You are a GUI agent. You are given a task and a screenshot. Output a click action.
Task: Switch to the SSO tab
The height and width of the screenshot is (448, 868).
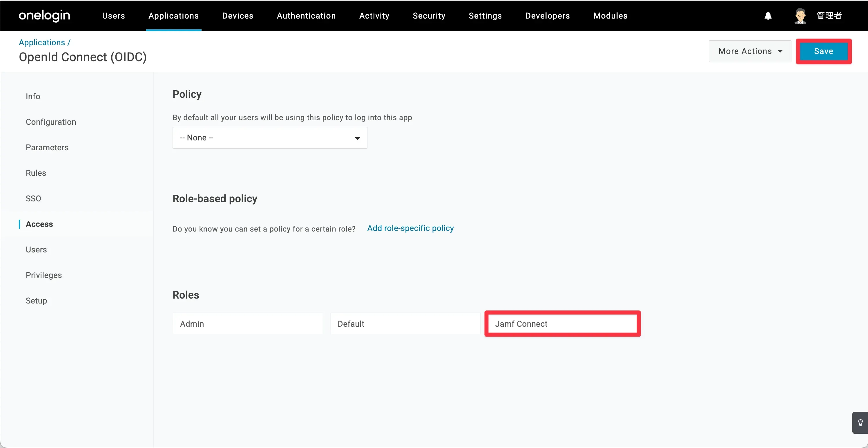click(x=33, y=198)
